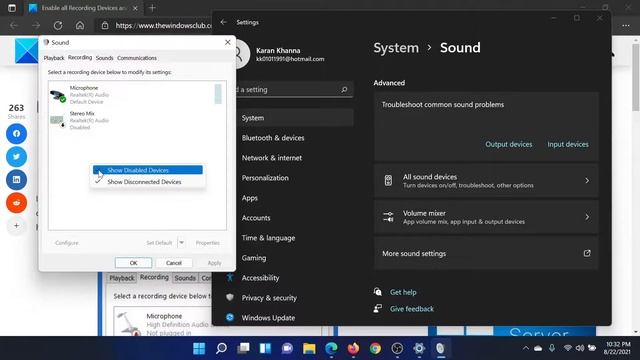Toggle Show Disabled Devices menu entry

pyautogui.click(x=148, y=170)
